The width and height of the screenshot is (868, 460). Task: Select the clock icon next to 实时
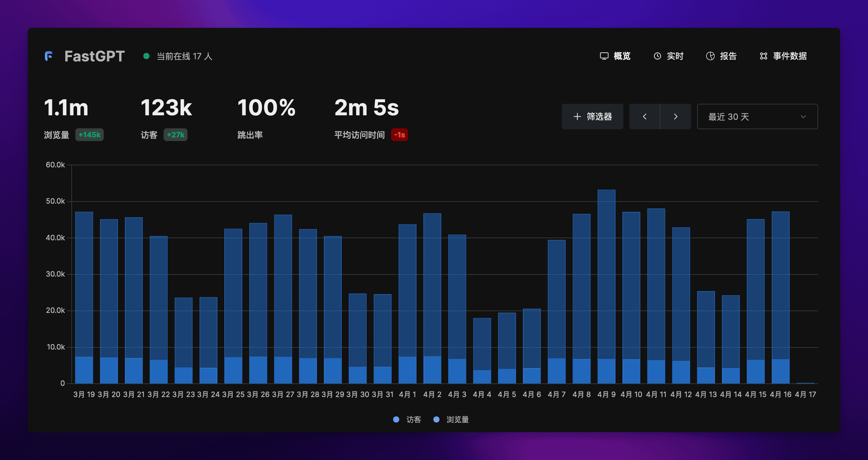[x=657, y=56]
